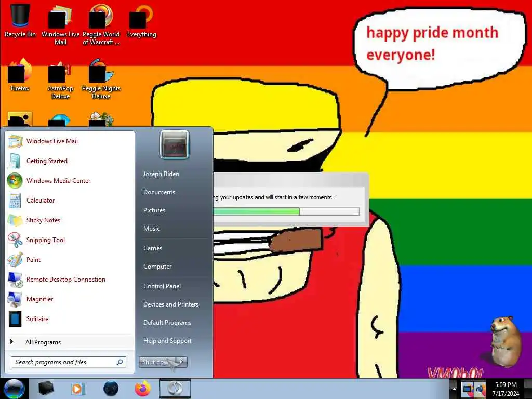Image resolution: width=532 pixels, height=399 pixels.
Task: Open AstroPop Deluxe desktop shortcut
Action: [x=60, y=79]
